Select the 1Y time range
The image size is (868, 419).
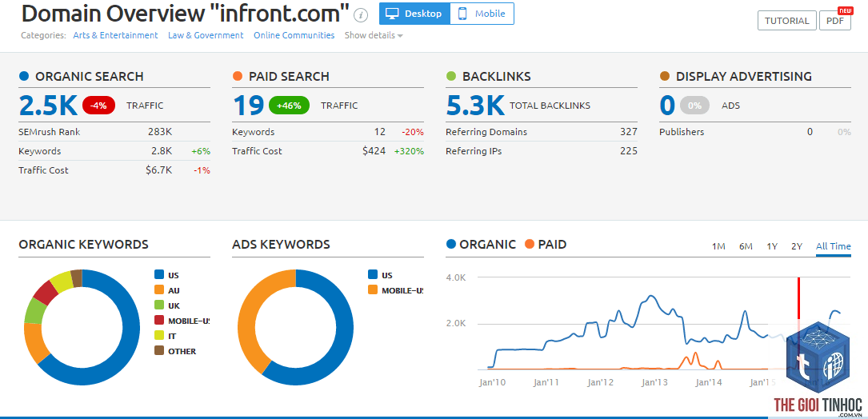coord(772,247)
